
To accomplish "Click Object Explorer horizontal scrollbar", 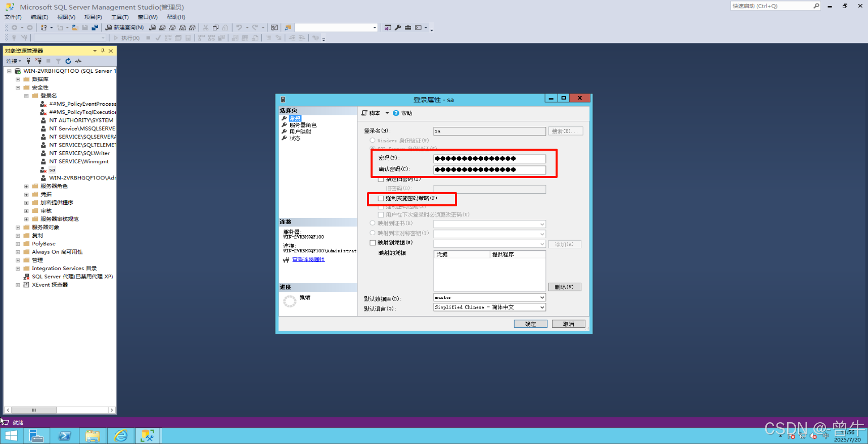I will (60, 410).
